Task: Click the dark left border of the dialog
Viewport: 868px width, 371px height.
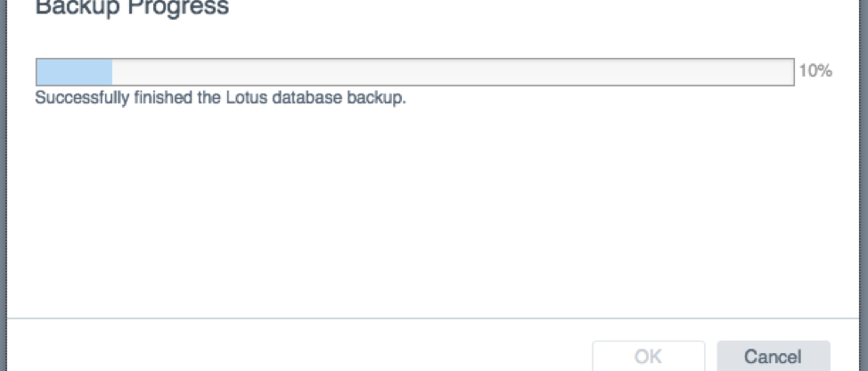Action: 4,185
